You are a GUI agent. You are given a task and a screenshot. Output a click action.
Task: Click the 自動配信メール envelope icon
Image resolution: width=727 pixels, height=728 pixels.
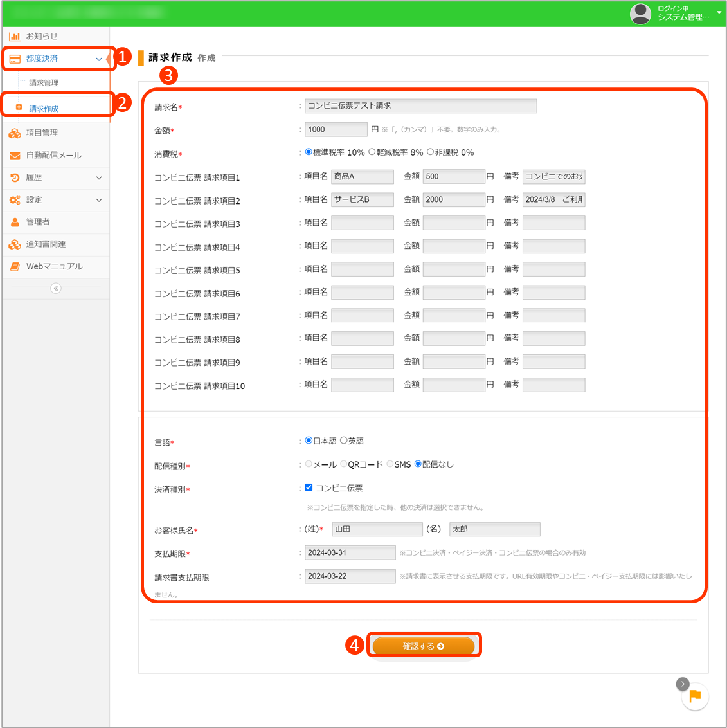[x=14, y=156]
